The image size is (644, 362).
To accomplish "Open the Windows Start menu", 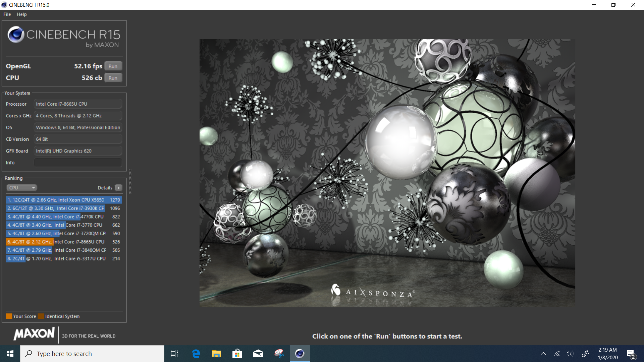I will [10, 354].
